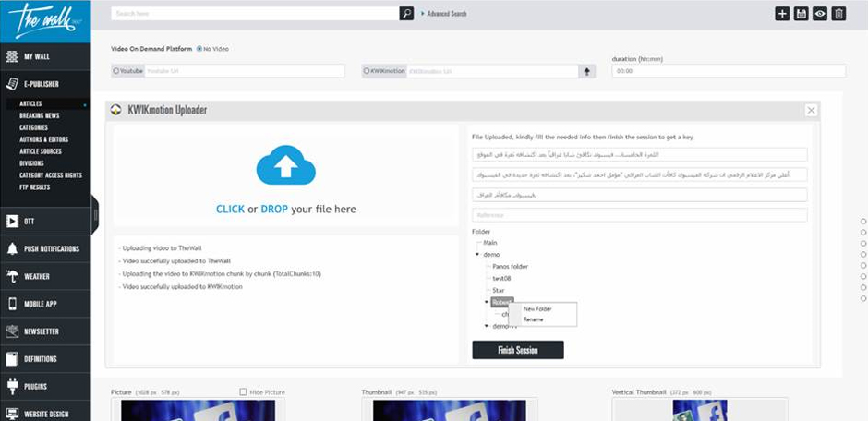The height and width of the screenshot is (421, 868).
Task: Click the preview eye icon
Action: tap(820, 14)
